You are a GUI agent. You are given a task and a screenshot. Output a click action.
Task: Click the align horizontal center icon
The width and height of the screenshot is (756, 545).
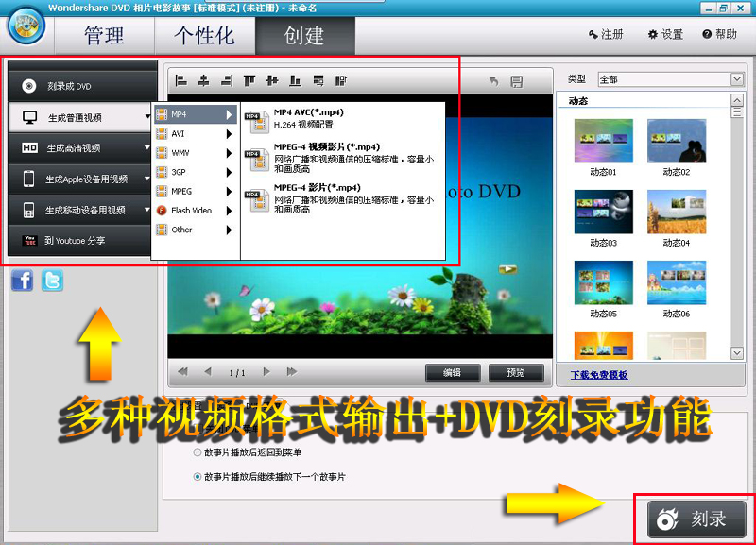(204, 81)
